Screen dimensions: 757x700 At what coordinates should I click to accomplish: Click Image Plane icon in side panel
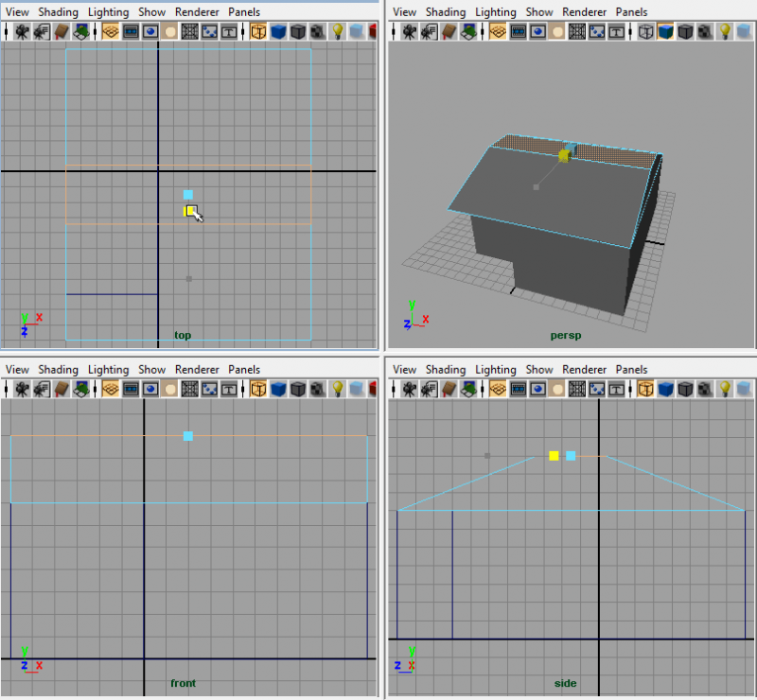point(470,389)
